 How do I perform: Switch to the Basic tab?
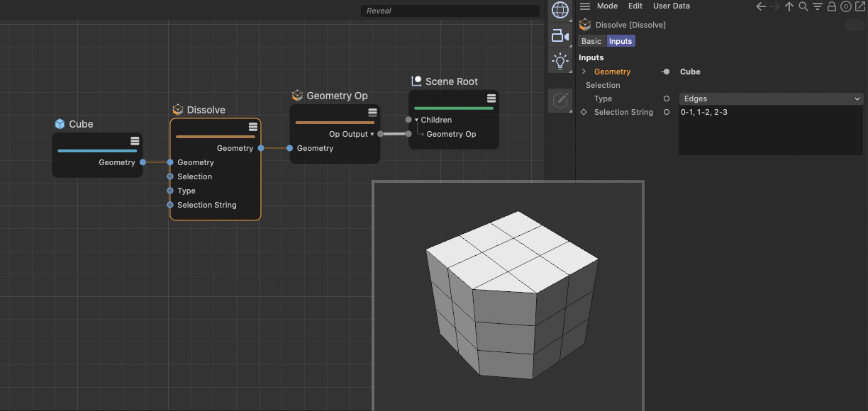tap(591, 41)
